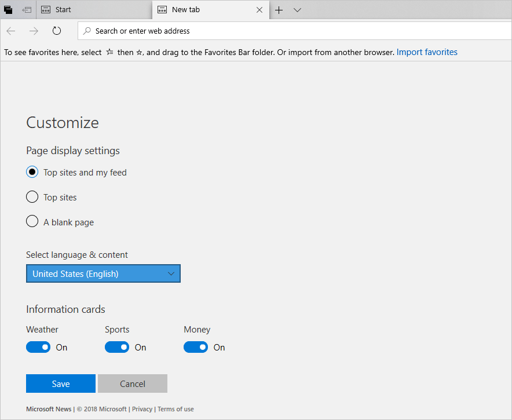Save the page display settings
This screenshot has width=512, height=420.
(x=60, y=384)
